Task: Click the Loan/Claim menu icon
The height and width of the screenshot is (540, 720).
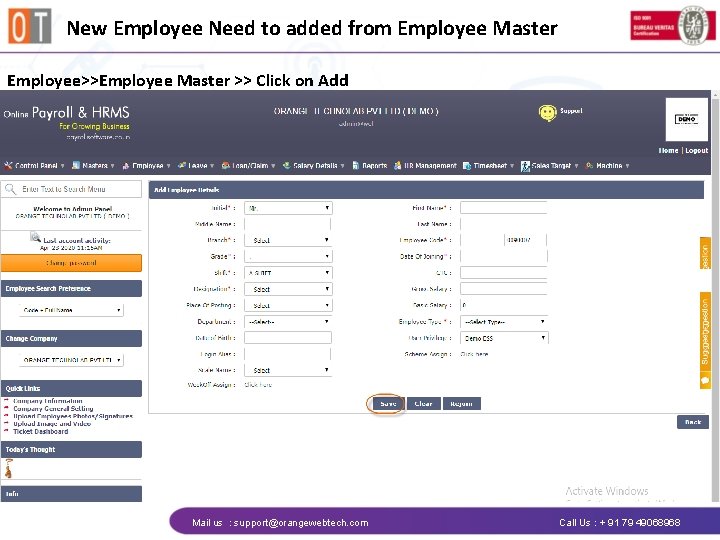Action: 225,165
